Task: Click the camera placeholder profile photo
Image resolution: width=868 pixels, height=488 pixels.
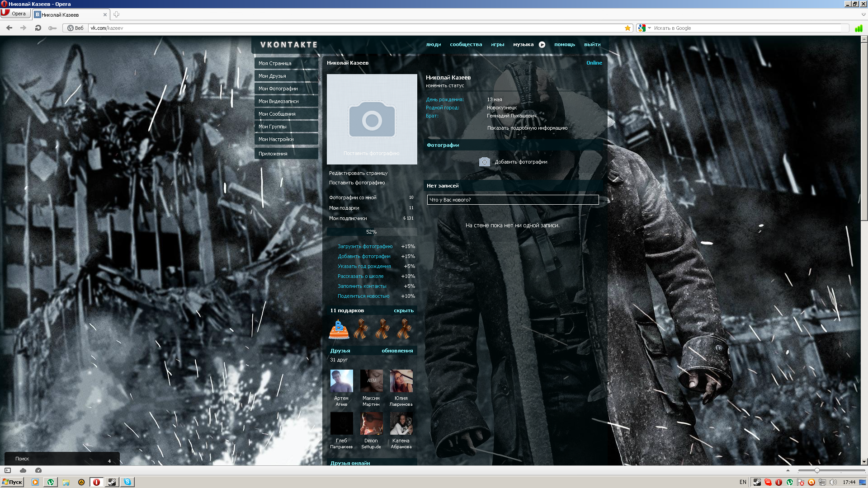Action: [372, 119]
